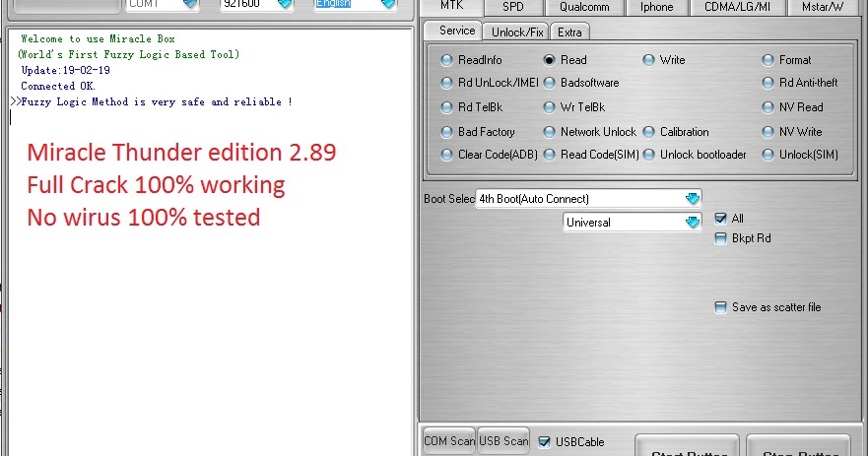Enable Save as scatter file

[720, 307]
